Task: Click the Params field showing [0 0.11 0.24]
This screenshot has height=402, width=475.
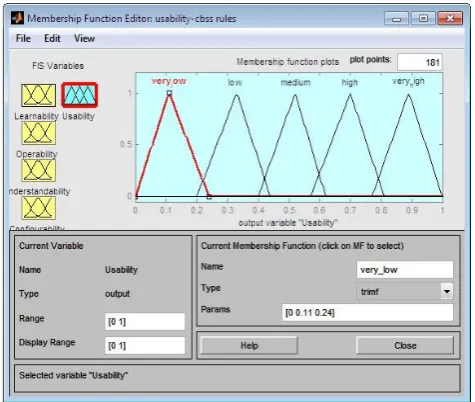Action: tap(367, 312)
